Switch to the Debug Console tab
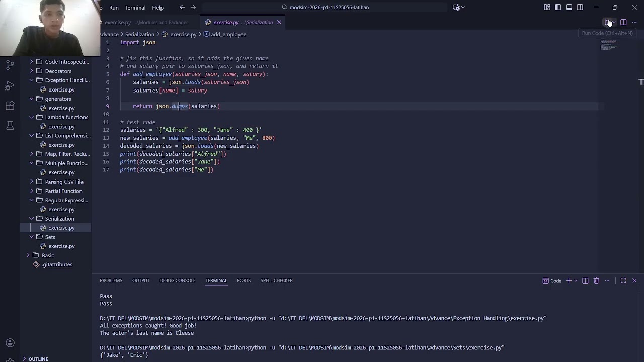644x362 pixels. 178,280
